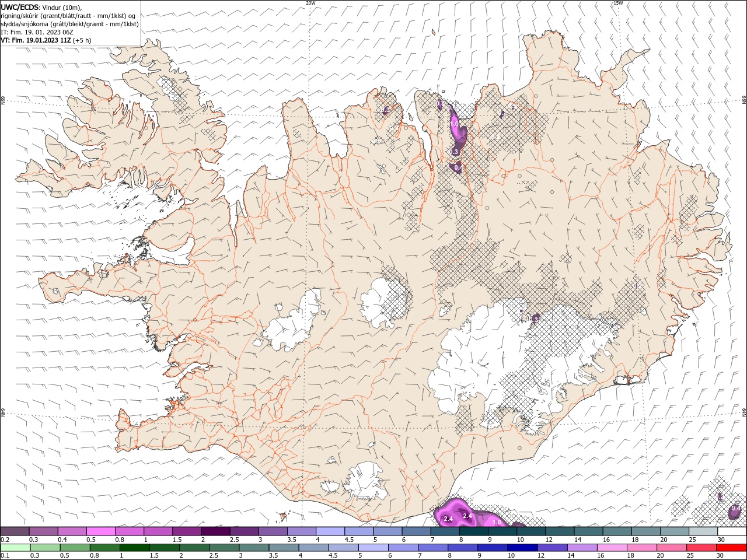
Task: Select the grey-green swatch starting at 3 in the lower scale
Action: coord(254,548)
